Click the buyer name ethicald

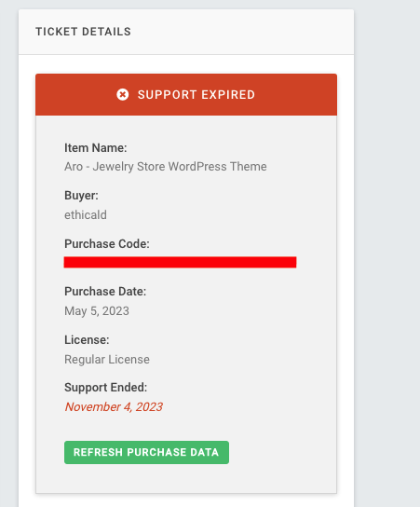[86, 215]
